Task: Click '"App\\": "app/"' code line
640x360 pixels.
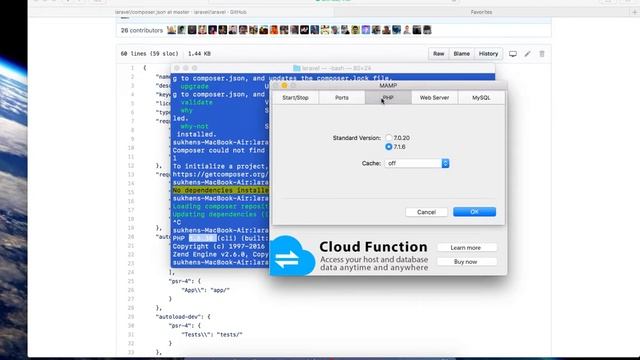Action: pyautogui.click(x=205, y=290)
